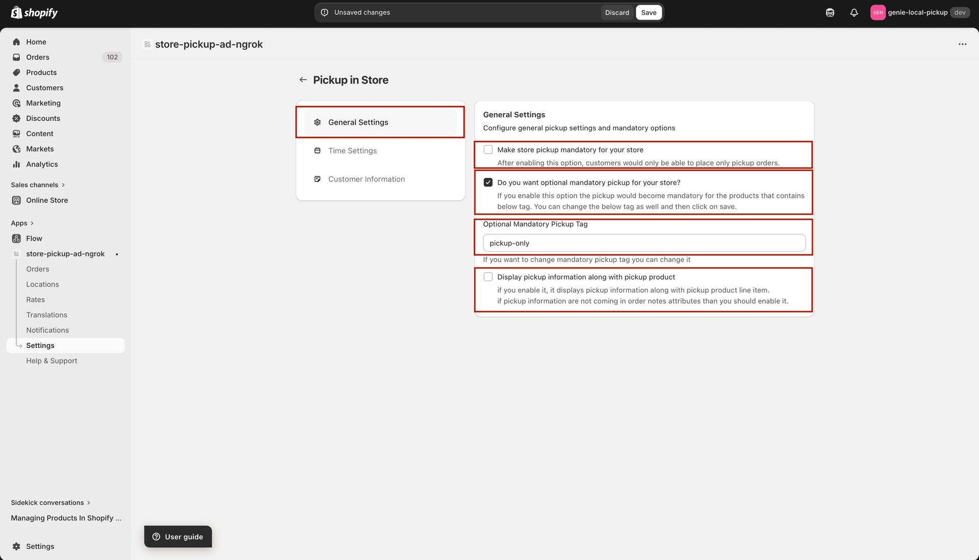
Task: Open the Customer Information tab
Action: click(x=366, y=179)
